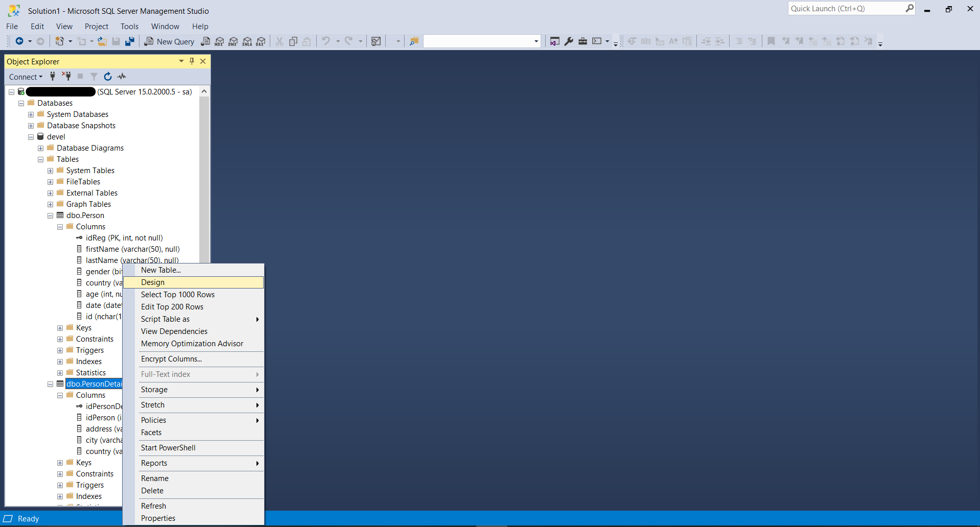Select Top 1000 Rows from context menu
The width and height of the screenshot is (980, 527).
[178, 295]
